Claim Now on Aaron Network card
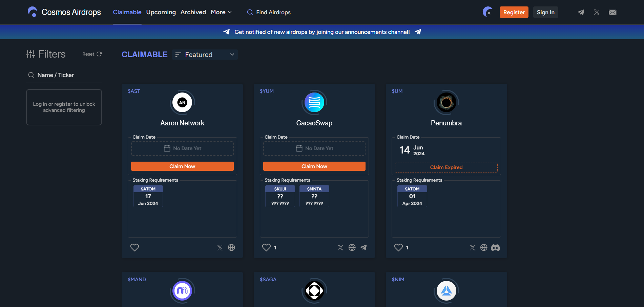 click(x=182, y=166)
